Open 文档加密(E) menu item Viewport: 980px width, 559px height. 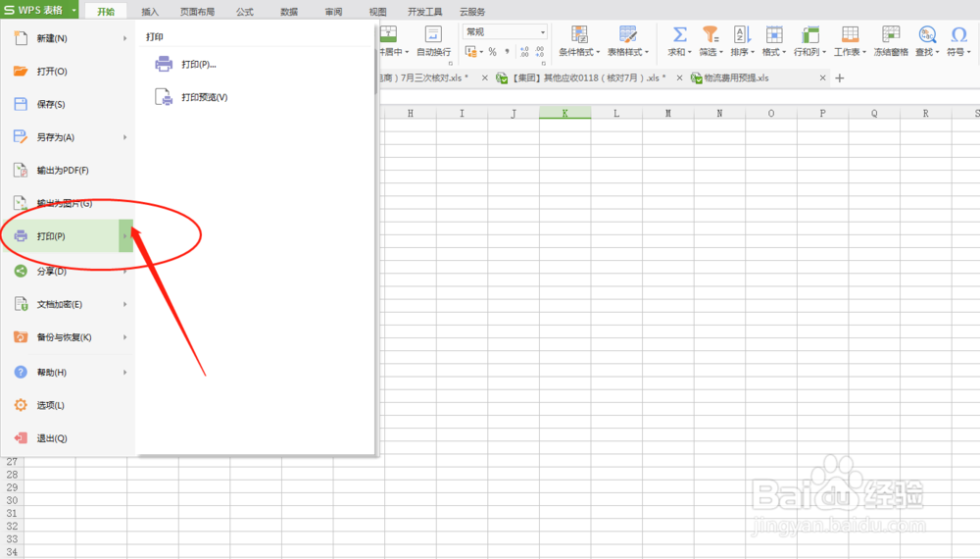coord(68,305)
